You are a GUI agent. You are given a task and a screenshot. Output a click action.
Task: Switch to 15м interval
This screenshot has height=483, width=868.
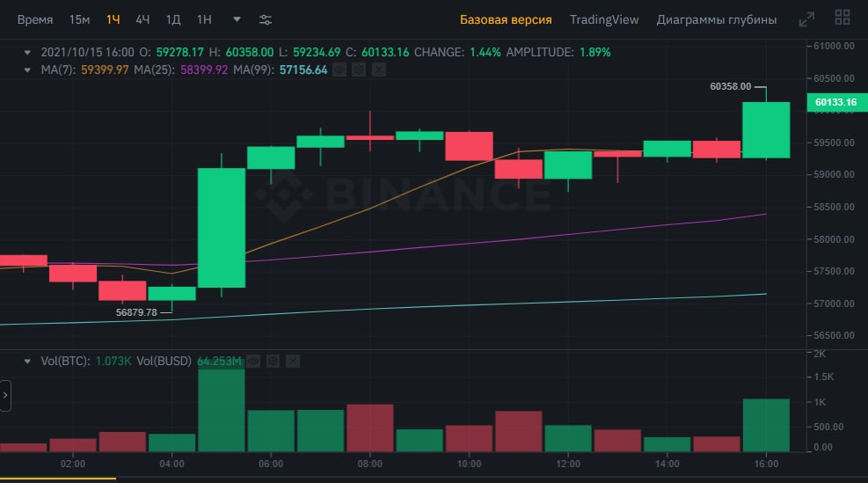79,20
